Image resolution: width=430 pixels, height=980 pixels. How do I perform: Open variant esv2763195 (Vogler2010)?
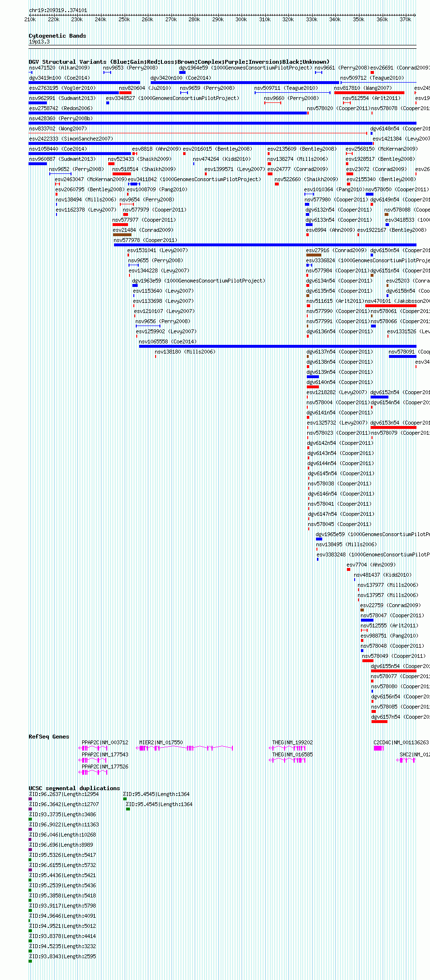[x=62, y=88]
